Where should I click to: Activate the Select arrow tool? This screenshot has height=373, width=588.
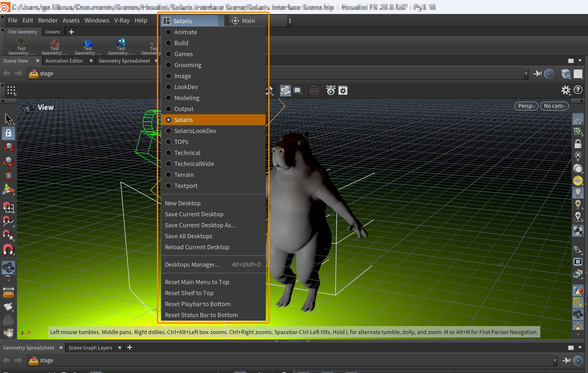point(8,119)
